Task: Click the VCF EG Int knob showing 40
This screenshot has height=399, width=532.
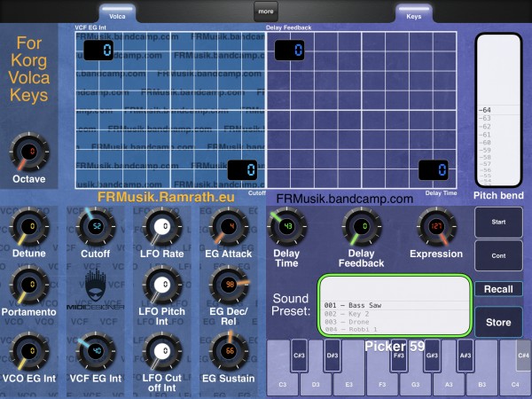Action: point(96,351)
